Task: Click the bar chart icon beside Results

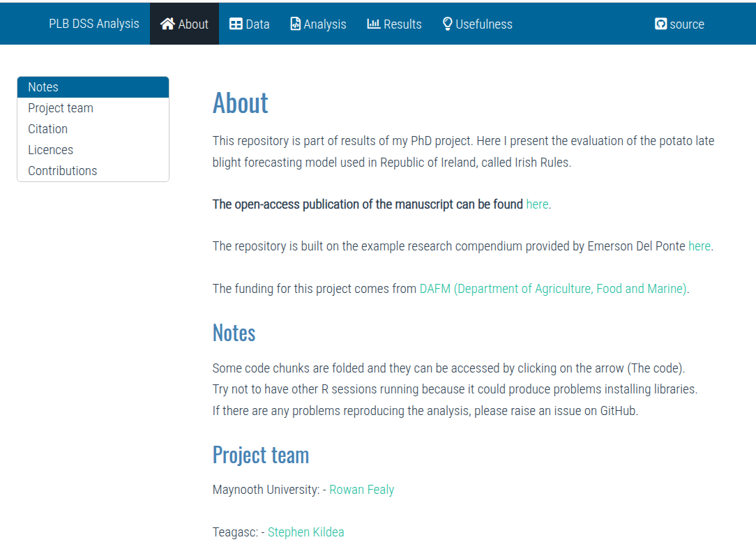Action: pos(374,24)
